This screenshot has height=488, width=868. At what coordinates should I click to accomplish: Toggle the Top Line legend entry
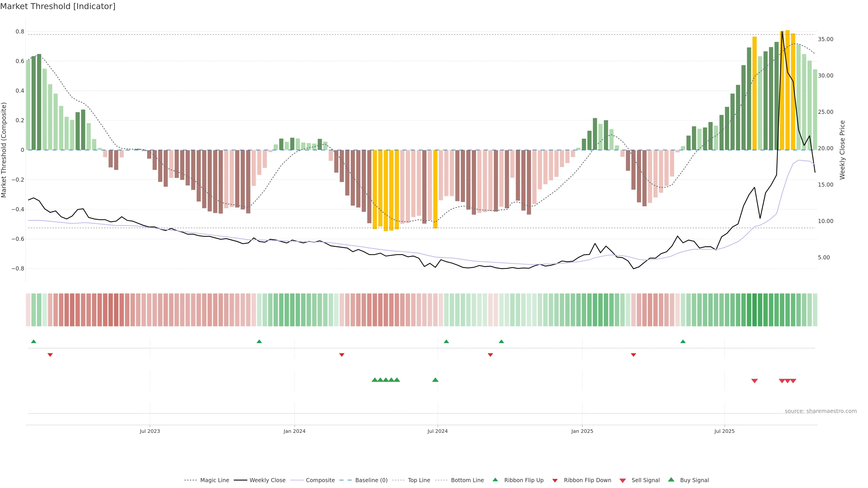[x=419, y=480]
